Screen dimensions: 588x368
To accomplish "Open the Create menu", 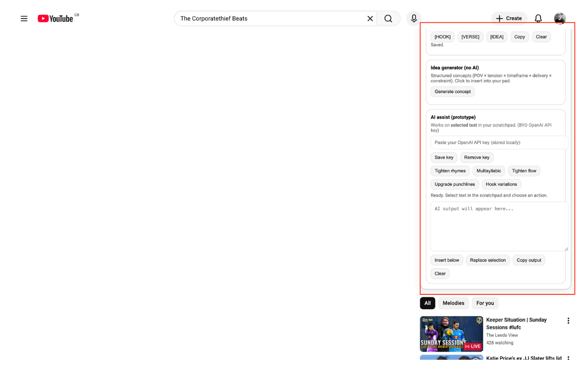I will (x=509, y=18).
